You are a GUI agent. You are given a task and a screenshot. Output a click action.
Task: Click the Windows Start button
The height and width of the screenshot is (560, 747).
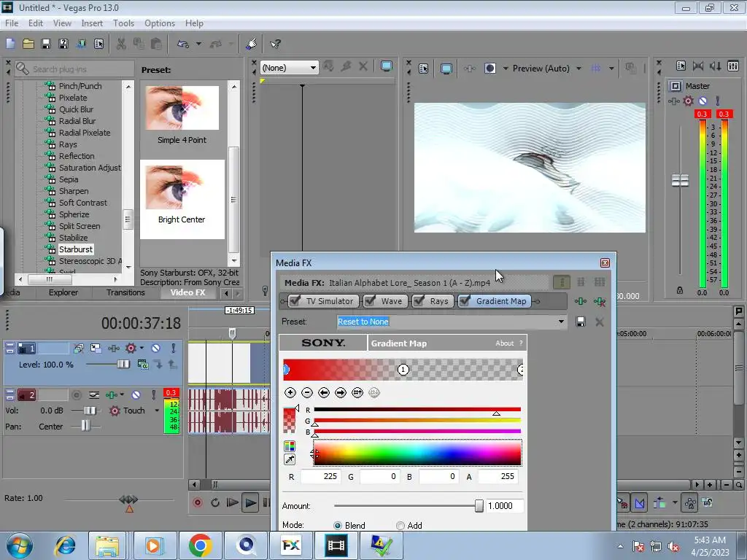point(20,545)
